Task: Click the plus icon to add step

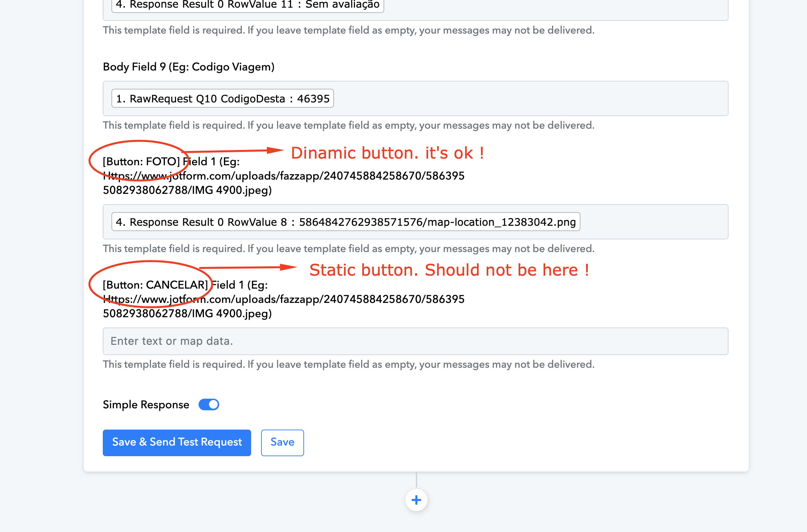Action: click(x=416, y=500)
